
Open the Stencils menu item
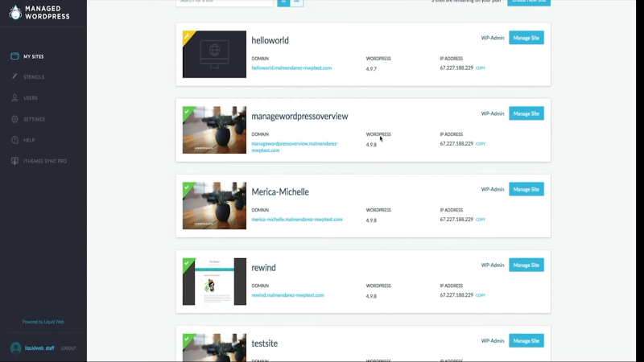click(34, 77)
